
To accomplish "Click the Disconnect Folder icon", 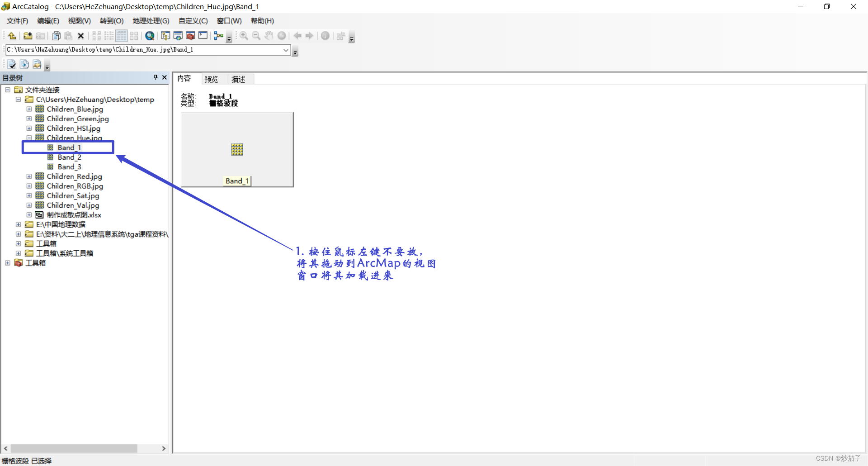I will [x=40, y=36].
